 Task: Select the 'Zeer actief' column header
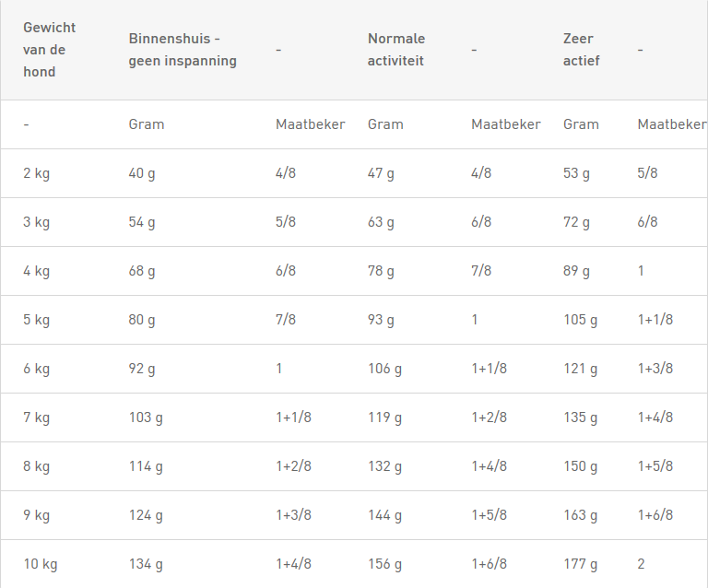click(x=581, y=50)
